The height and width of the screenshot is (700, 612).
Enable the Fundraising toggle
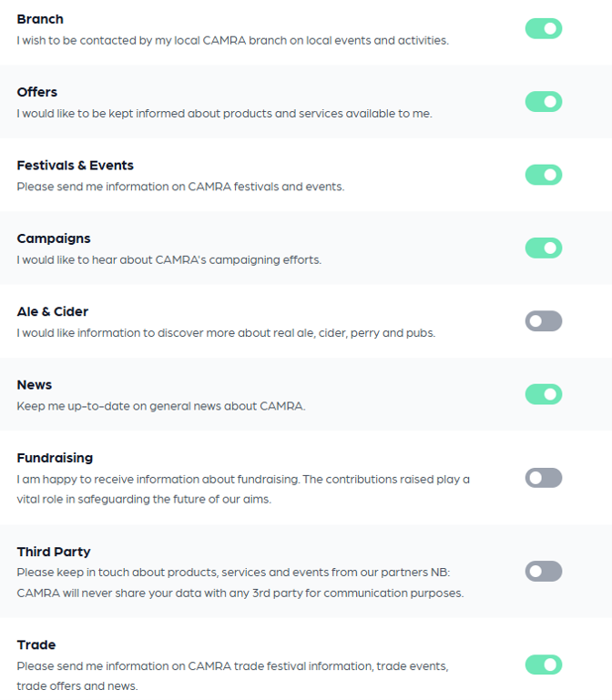(544, 478)
